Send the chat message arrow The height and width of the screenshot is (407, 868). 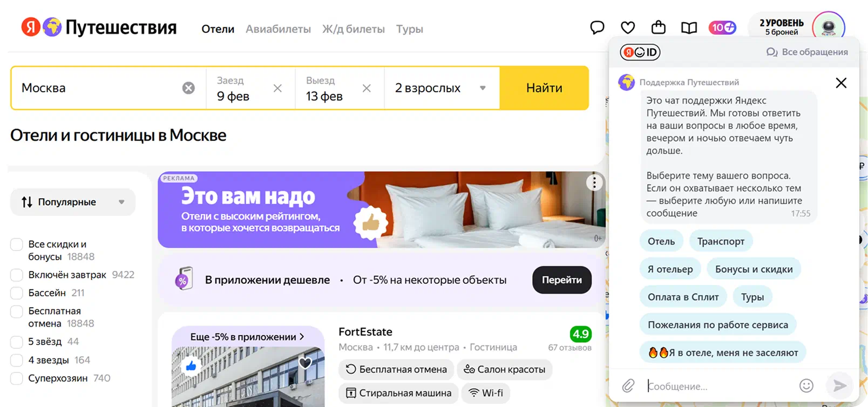840,385
